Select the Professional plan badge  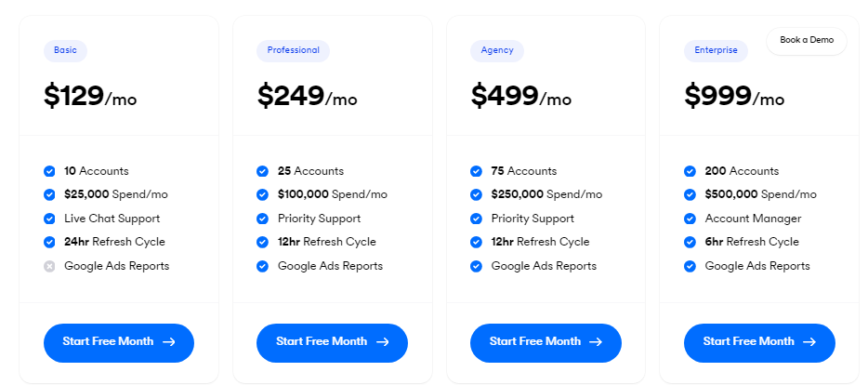(x=293, y=50)
